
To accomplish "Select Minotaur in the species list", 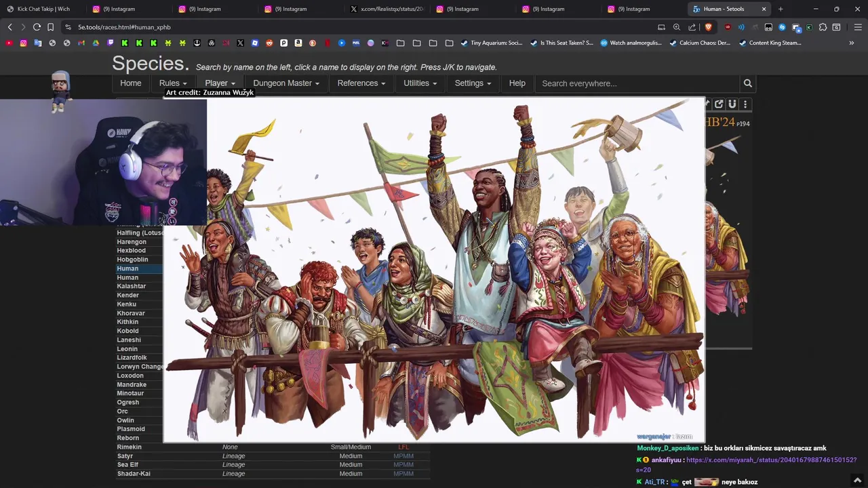I will pos(130,393).
